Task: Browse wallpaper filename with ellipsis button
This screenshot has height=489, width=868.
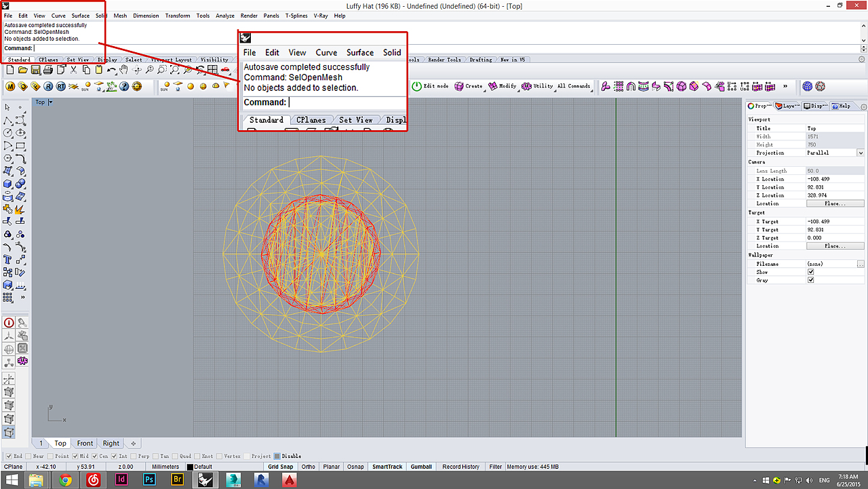Action: point(861,264)
